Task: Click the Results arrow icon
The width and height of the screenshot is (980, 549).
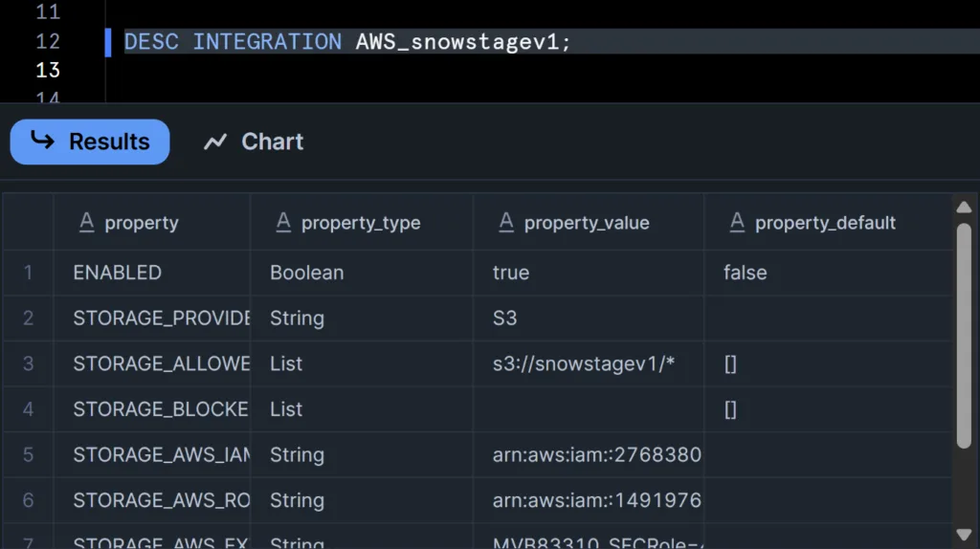Action: [x=42, y=140]
